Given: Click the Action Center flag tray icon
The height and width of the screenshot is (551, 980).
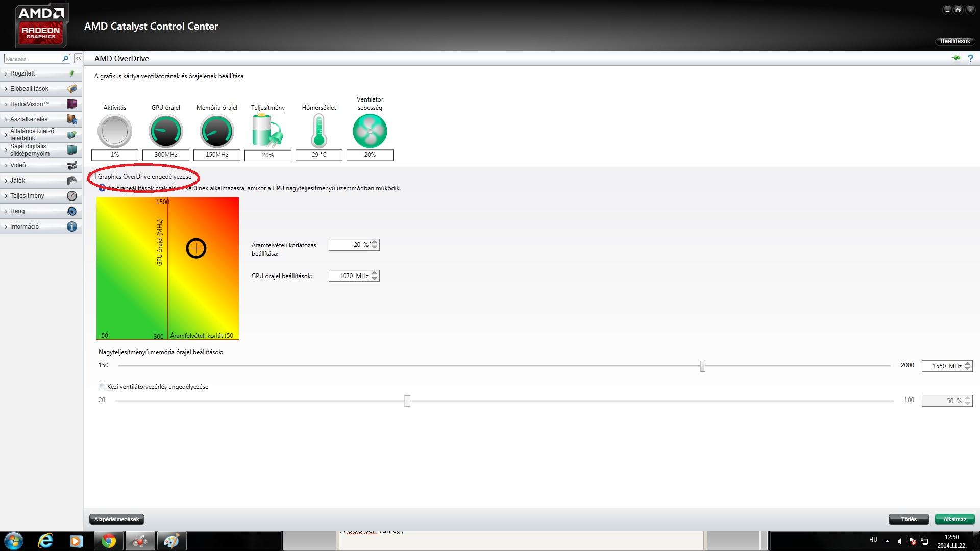Looking at the screenshot, I should click(912, 541).
